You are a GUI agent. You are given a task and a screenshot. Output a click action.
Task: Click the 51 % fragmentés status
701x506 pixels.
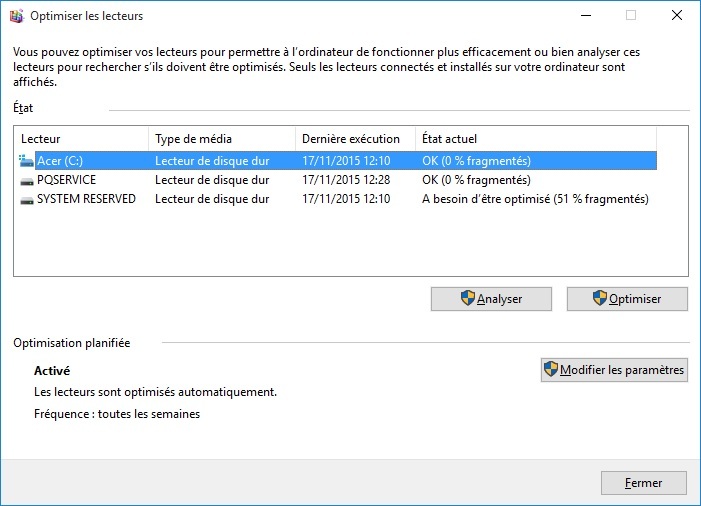[x=535, y=199]
